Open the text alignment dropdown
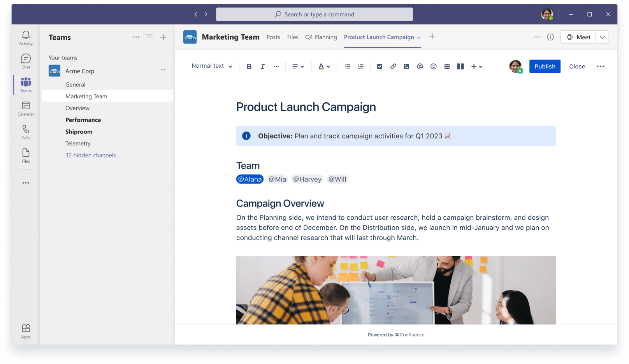This screenshot has height=364, width=629. (298, 66)
